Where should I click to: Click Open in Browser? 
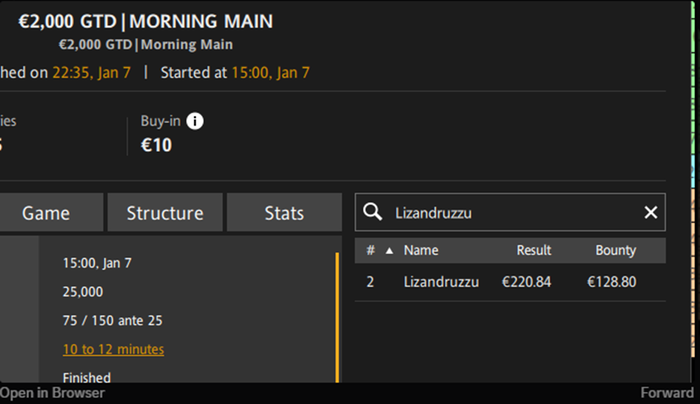tap(52, 393)
